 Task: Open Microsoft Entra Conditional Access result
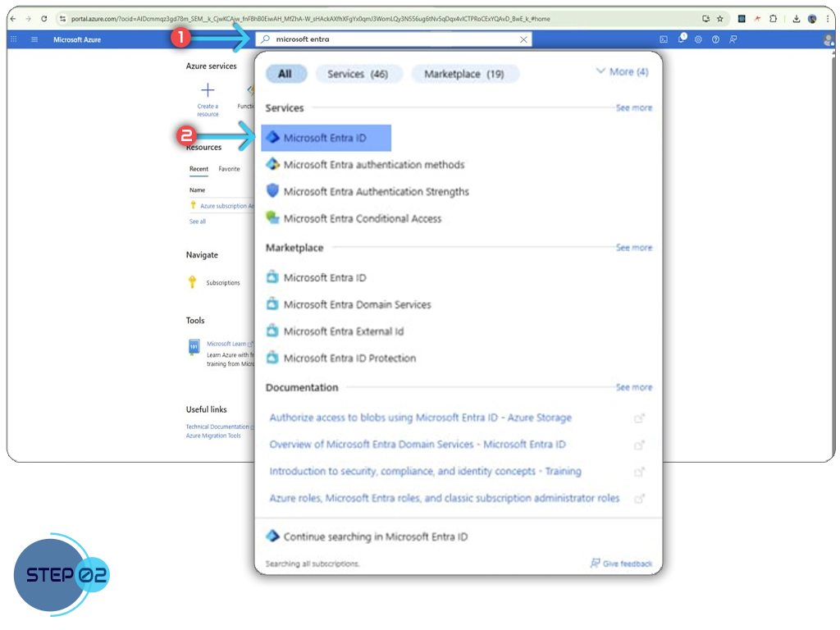(362, 218)
